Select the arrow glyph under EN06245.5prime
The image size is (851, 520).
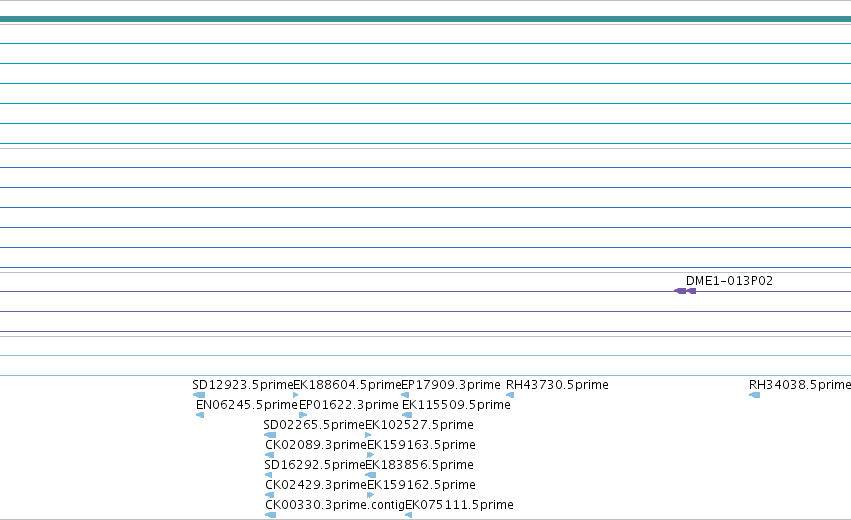[x=200, y=415]
